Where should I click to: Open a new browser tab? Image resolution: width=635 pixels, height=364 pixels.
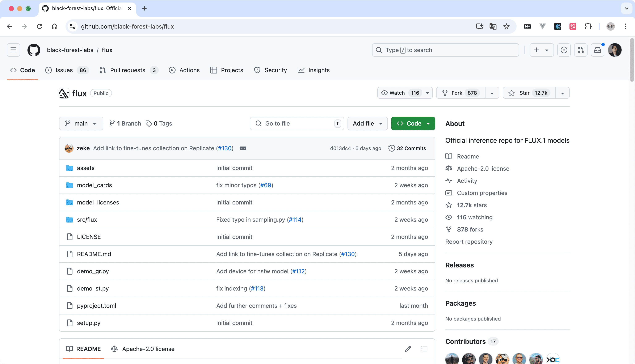[144, 8]
